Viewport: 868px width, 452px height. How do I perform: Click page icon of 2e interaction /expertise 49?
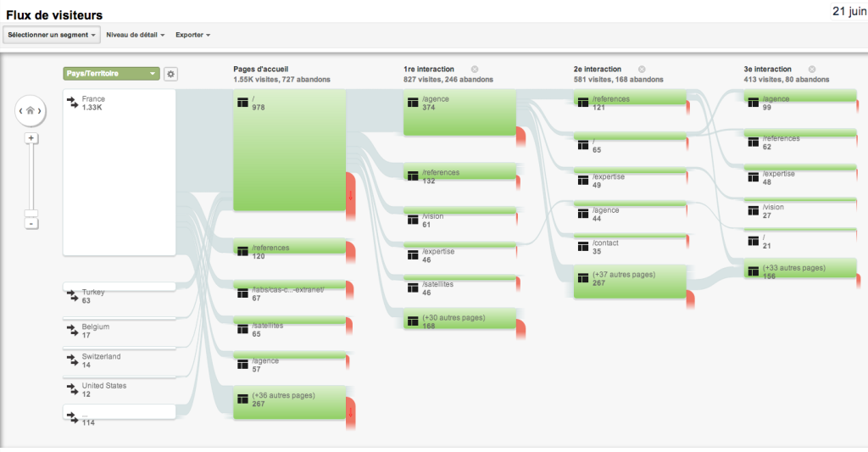click(583, 180)
